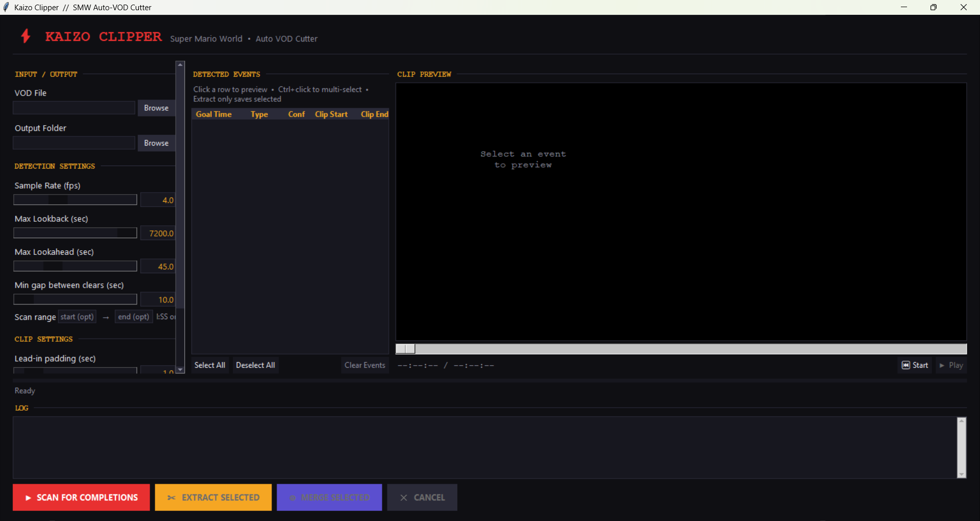
Task: Click the down arrow on the settings scrollbar
Action: click(180, 370)
